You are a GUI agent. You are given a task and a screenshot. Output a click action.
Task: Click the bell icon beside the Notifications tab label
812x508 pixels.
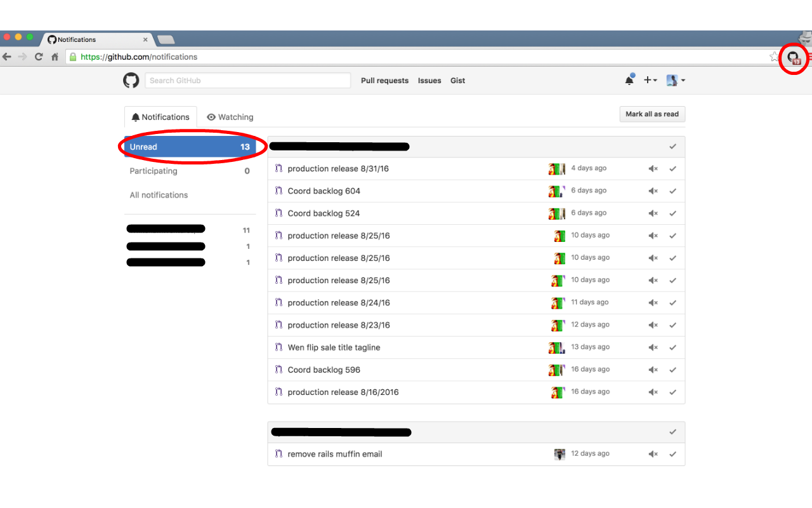[135, 117]
